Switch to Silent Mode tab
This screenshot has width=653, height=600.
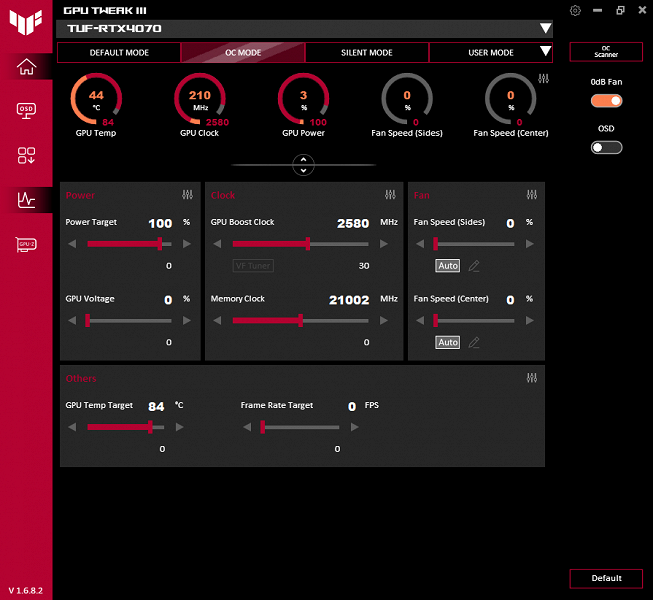coord(366,52)
